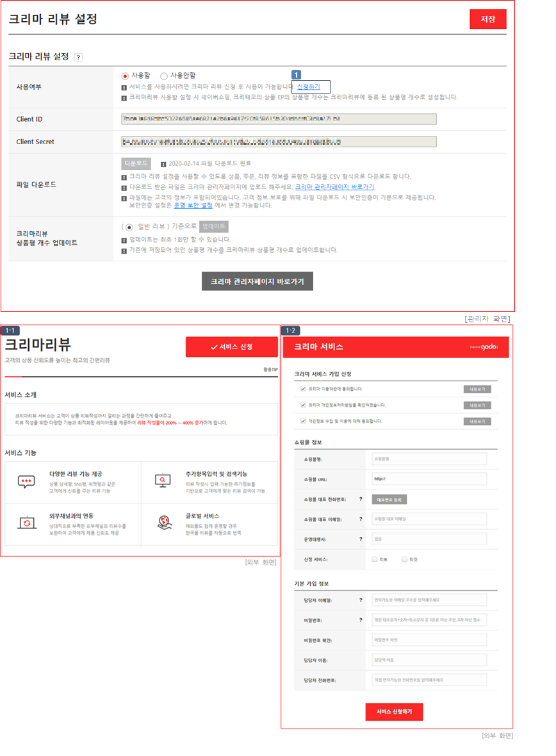Click the monitor search icon for 추가항목입력
The width and height of the screenshot is (556, 756).
point(163,481)
